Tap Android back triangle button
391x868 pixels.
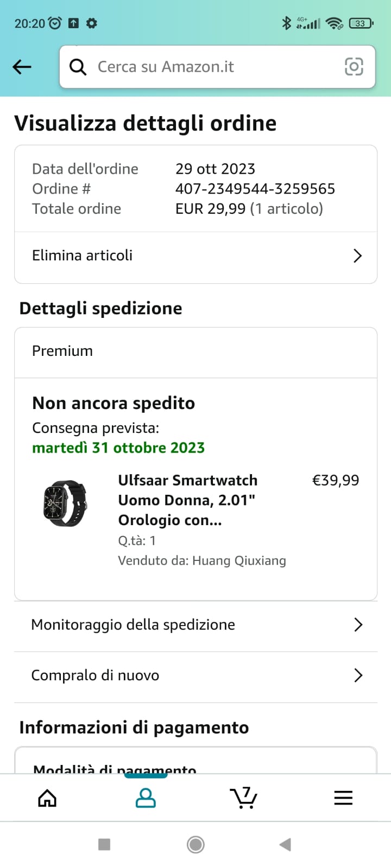285,844
